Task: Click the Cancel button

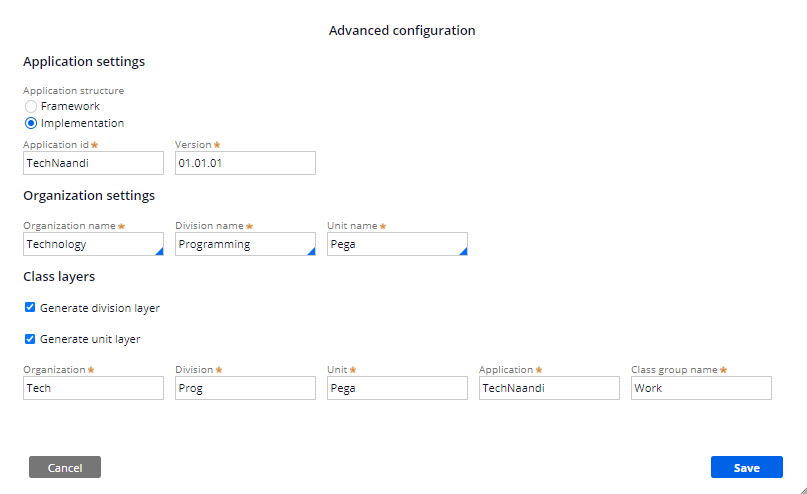Action: [x=65, y=467]
